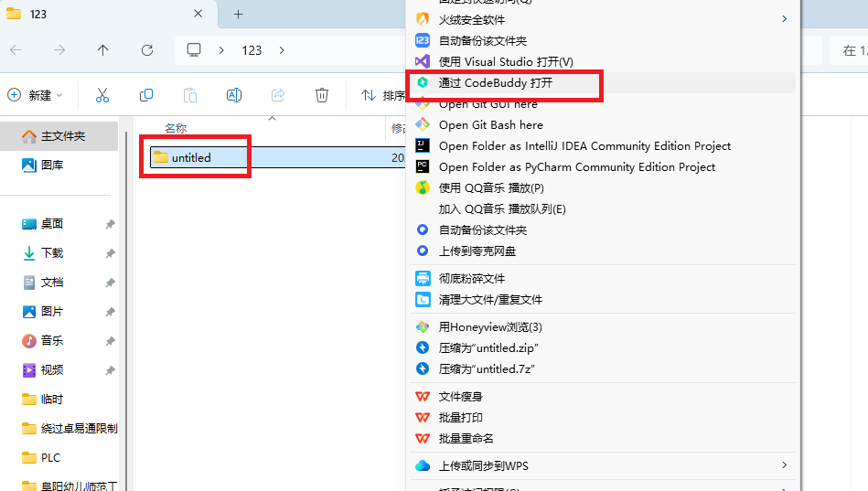Select the 123 tab
Image resolution: width=868 pixels, height=491 pixels.
(108, 14)
